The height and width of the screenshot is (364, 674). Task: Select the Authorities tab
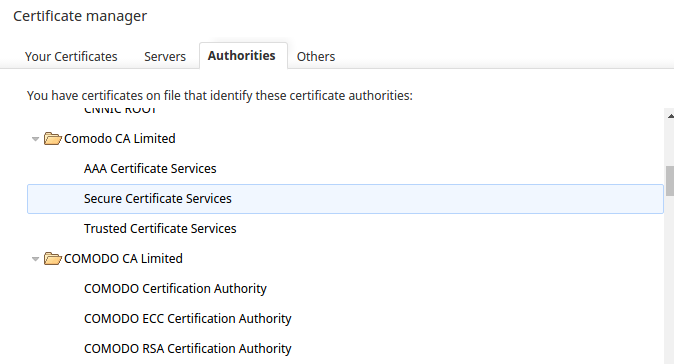[x=242, y=55]
